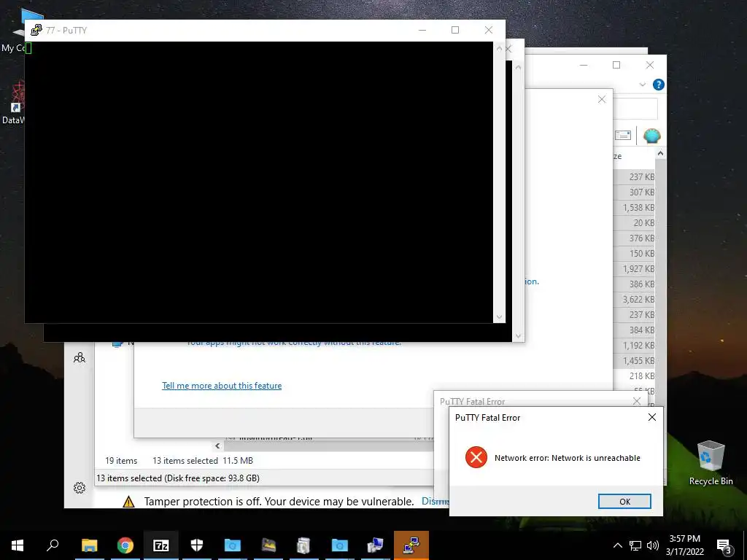This screenshot has width=747, height=560.
Task: Maximize the File Explorer window behind
Action: coord(616,65)
